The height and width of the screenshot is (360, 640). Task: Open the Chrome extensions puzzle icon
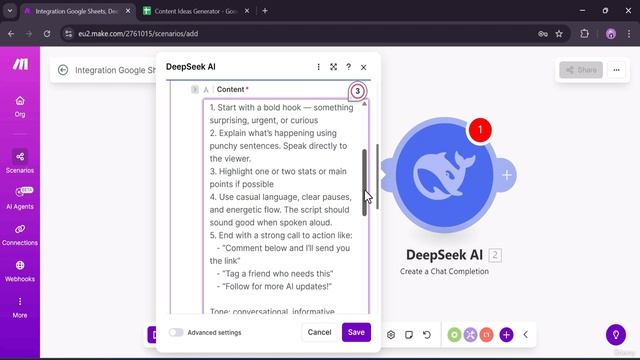click(584, 34)
